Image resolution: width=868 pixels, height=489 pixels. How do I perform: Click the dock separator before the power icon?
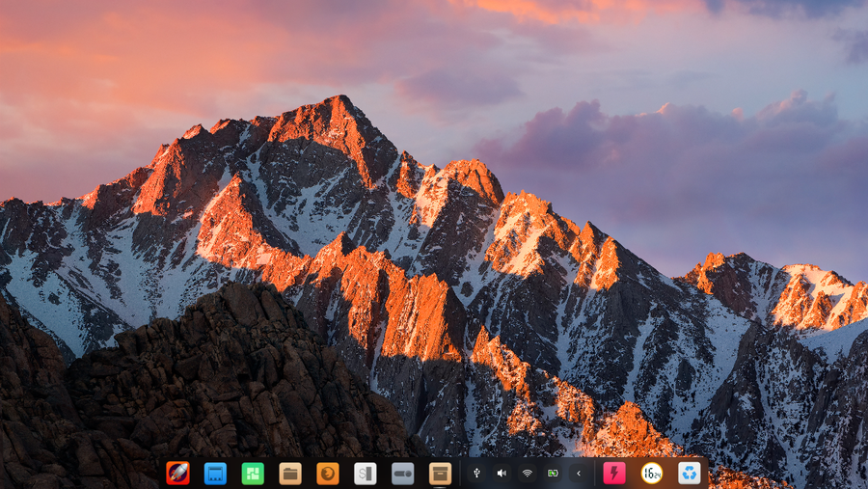point(596,473)
